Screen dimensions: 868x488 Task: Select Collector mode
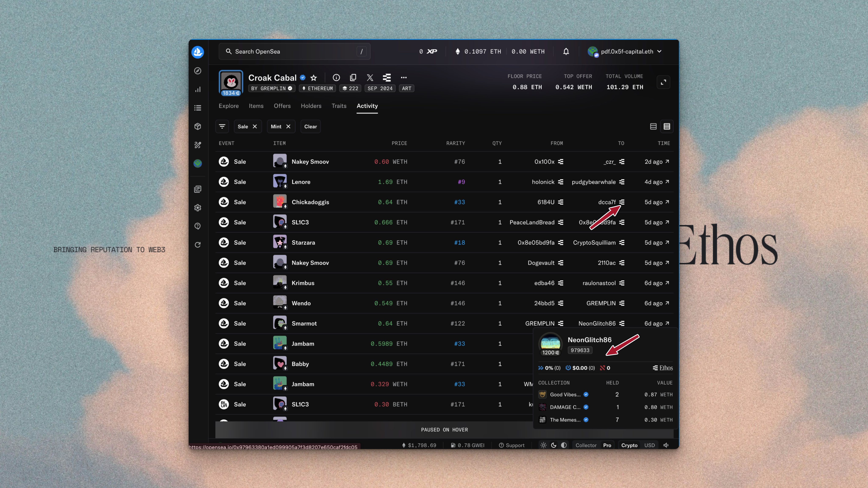[586, 445]
